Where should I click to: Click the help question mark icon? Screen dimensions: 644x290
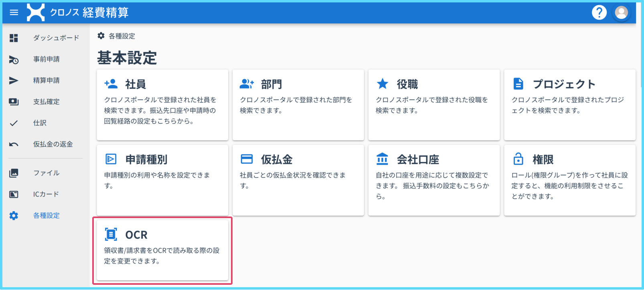(599, 12)
